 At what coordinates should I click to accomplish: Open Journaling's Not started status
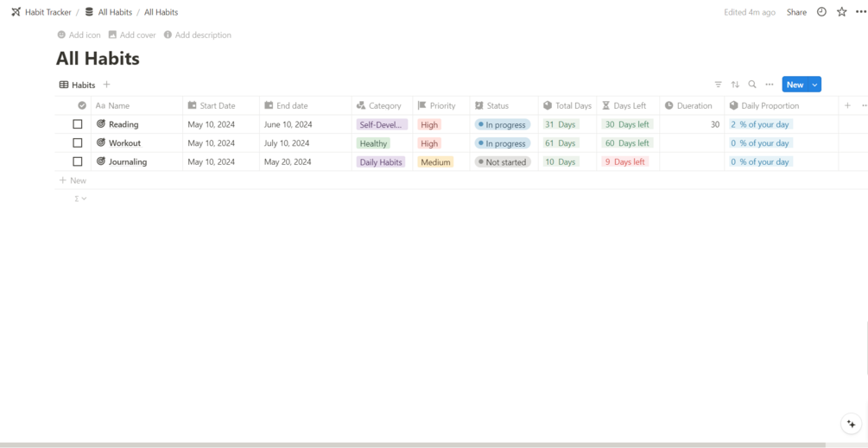[503, 162]
